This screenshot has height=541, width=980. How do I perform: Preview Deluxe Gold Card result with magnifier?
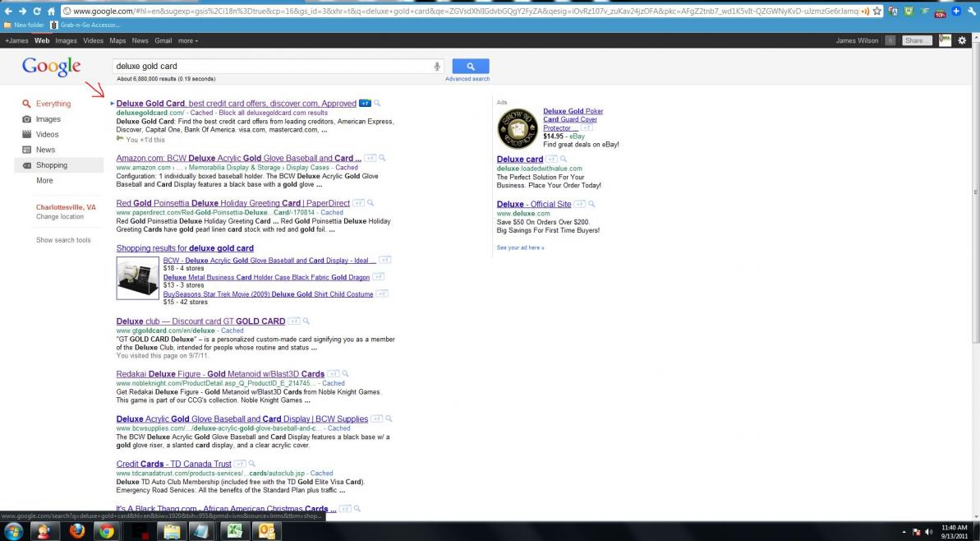click(x=377, y=104)
